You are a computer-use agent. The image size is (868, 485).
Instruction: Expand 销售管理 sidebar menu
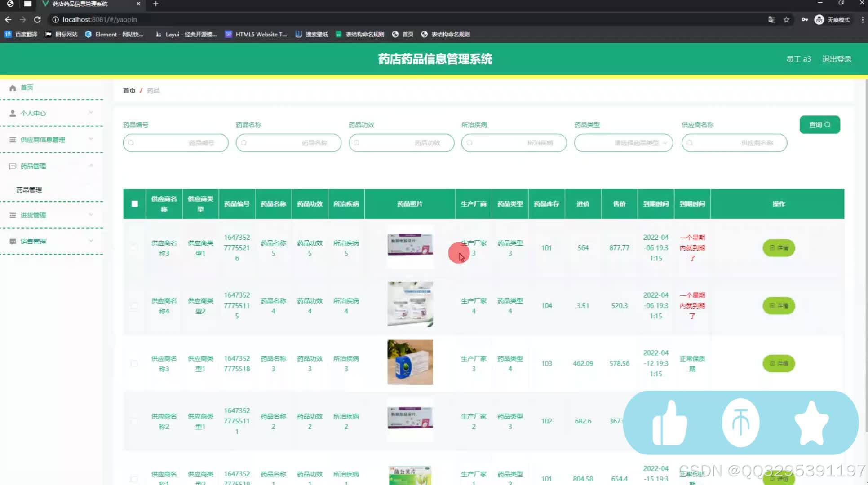click(52, 242)
